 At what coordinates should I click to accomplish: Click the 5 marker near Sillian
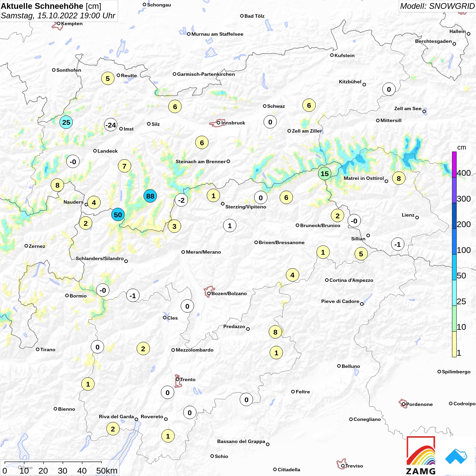[x=361, y=254]
